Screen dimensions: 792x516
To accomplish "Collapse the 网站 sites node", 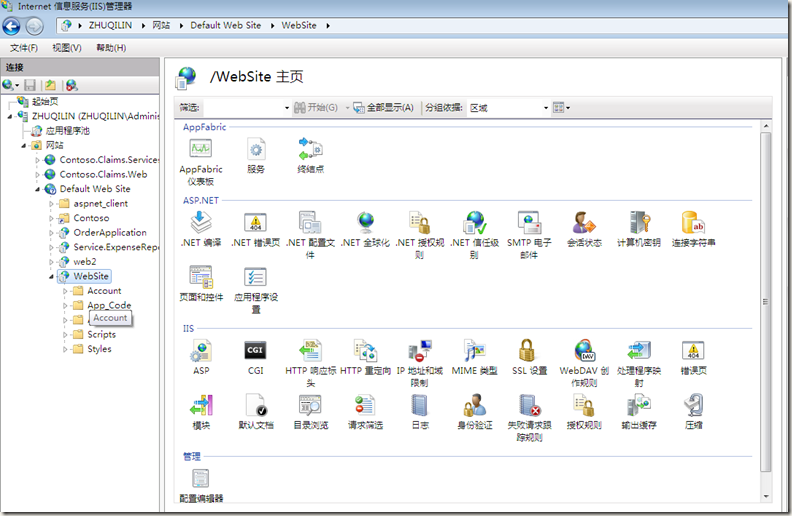I will (x=24, y=145).
